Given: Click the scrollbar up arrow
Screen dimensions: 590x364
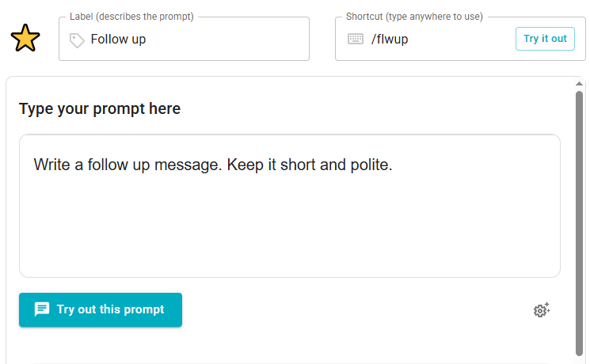Looking at the screenshot, I should (x=579, y=83).
